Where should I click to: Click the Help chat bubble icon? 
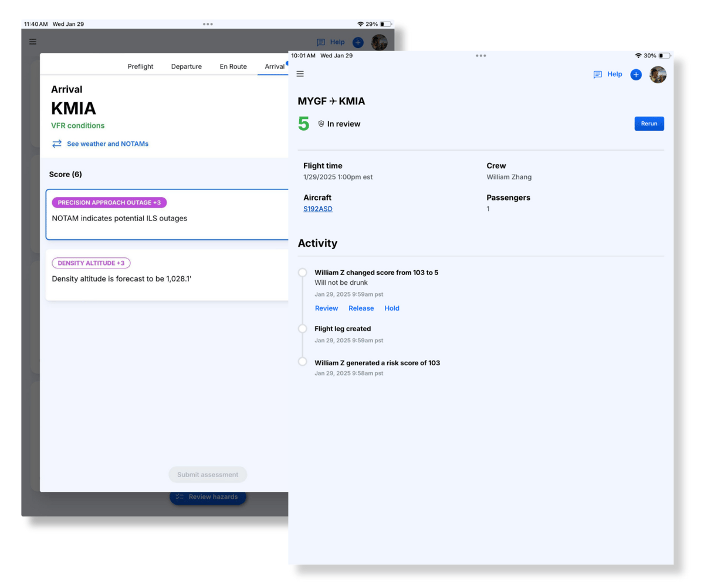pos(597,74)
